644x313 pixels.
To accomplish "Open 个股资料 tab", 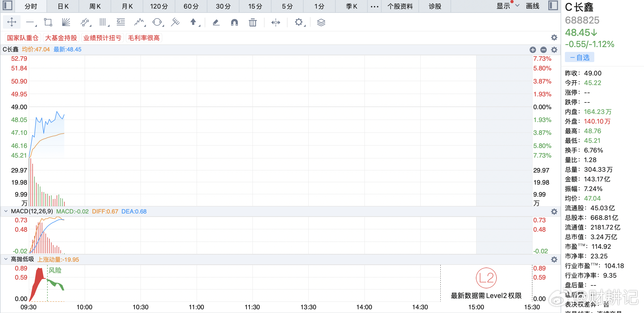I will (x=400, y=6).
